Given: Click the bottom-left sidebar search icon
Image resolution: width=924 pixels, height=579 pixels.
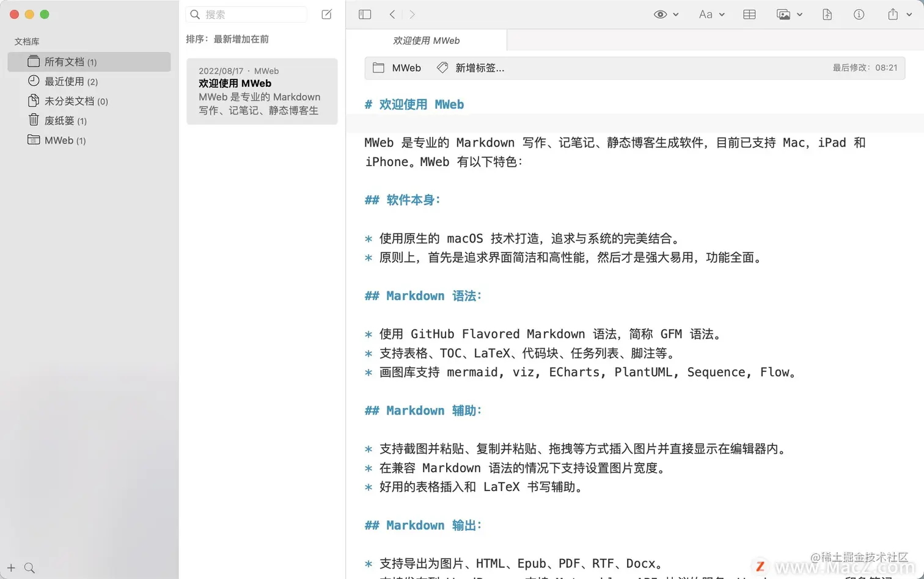Looking at the screenshot, I should pyautogui.click(x=29, y=568).
